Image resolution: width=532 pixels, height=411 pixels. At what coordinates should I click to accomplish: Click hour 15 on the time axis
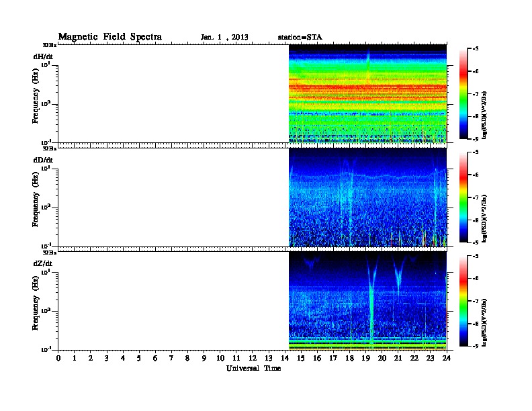click(301, 359)
